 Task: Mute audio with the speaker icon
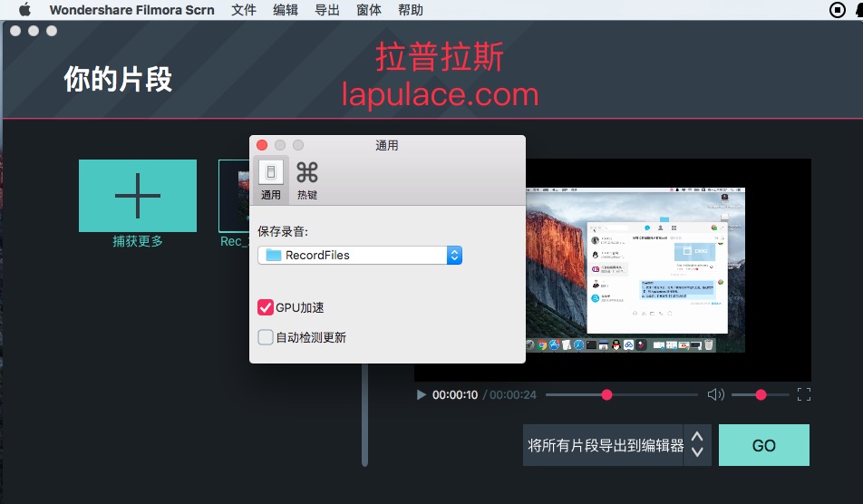coord(715,394)
